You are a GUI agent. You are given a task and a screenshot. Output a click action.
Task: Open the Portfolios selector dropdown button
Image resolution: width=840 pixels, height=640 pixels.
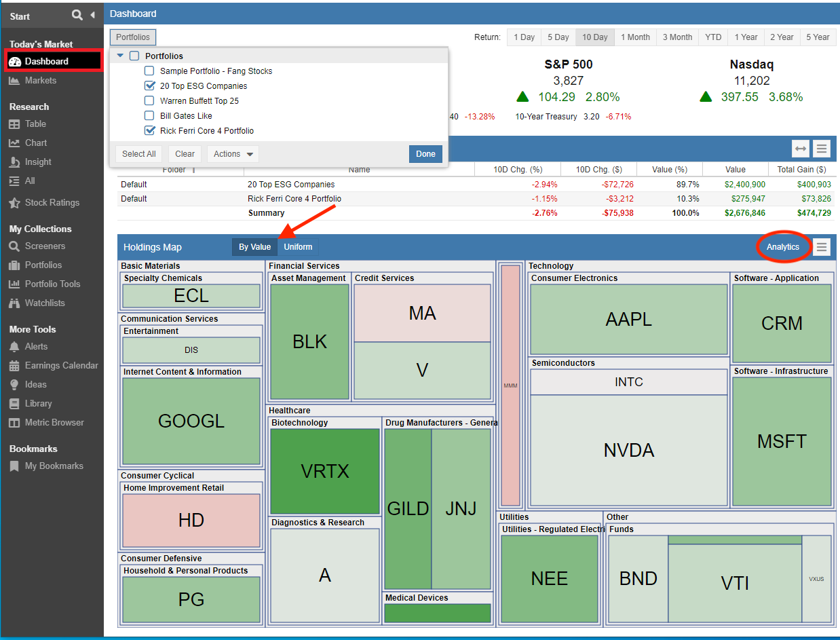pyautogui.click(x=133, y=37)
